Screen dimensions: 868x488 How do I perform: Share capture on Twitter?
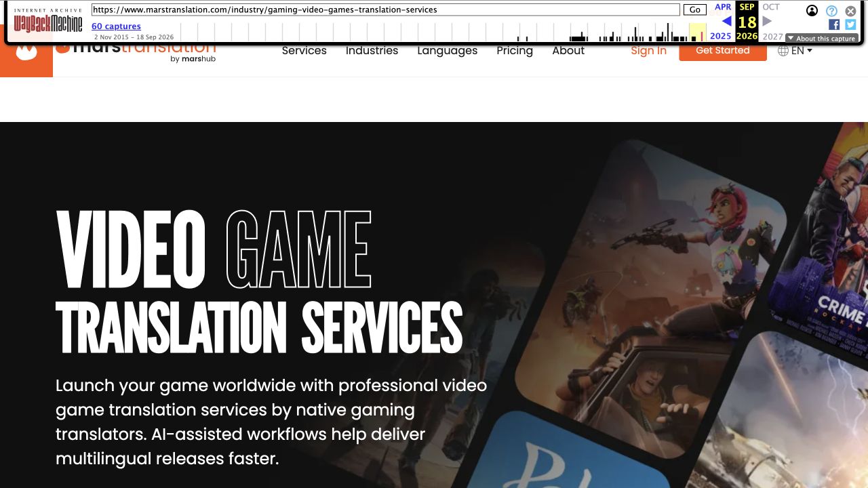(x=850, y=24)
